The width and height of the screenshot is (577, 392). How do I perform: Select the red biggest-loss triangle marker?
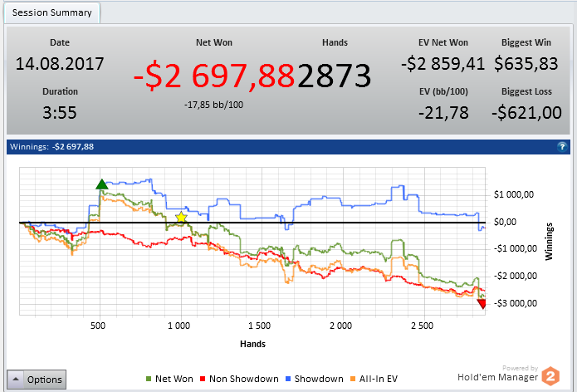(482, 304)
